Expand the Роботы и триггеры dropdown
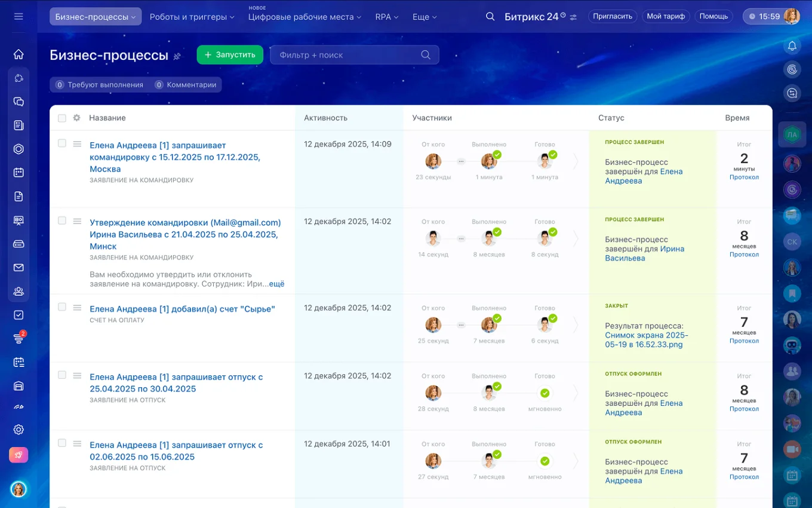 pos(192,17)
